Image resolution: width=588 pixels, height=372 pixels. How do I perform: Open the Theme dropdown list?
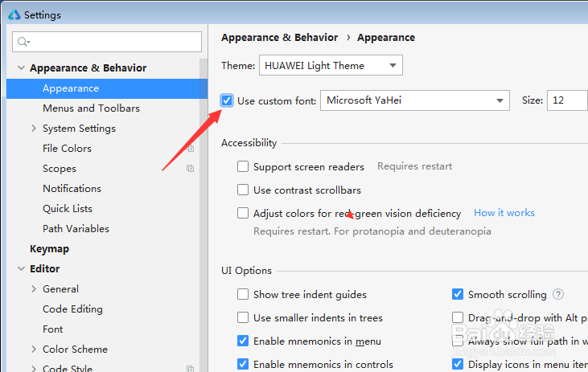[x=331, y=65]
